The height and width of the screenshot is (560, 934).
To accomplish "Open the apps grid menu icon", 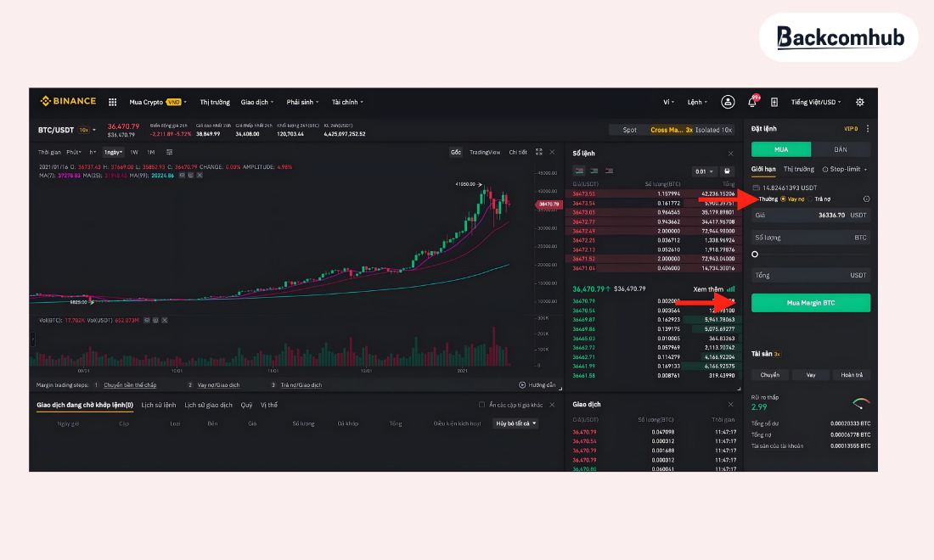I will tap(113, 103).
